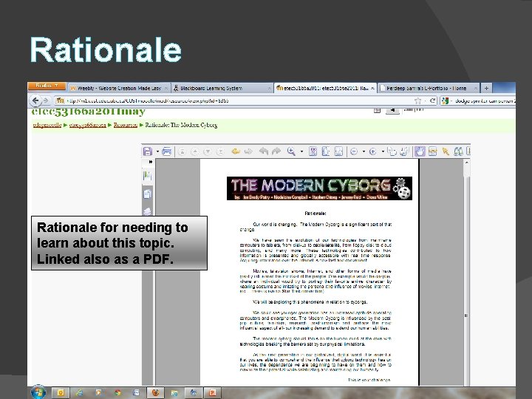The width and height of the screenshot is (532, 399).
Task: Open the Pages panel icon in sidebar
Action: [x=147, y=194]
